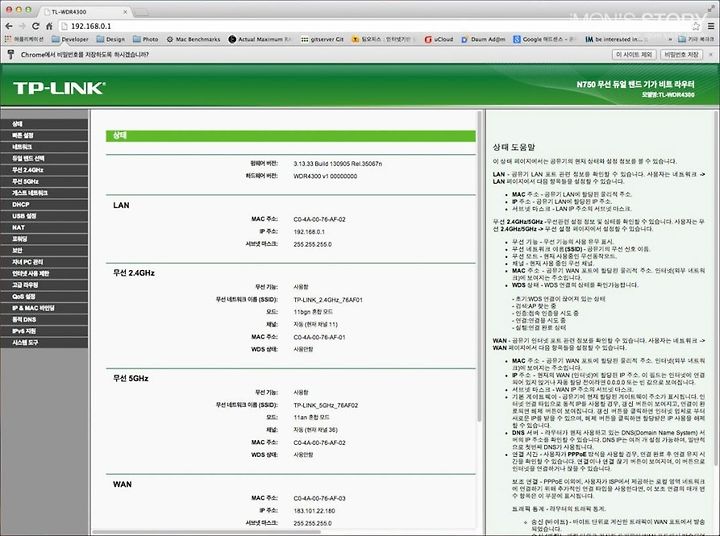Screen dimensions: 720x536
Task: Open DHCP in the sidebar
Action: pos(44,204)
